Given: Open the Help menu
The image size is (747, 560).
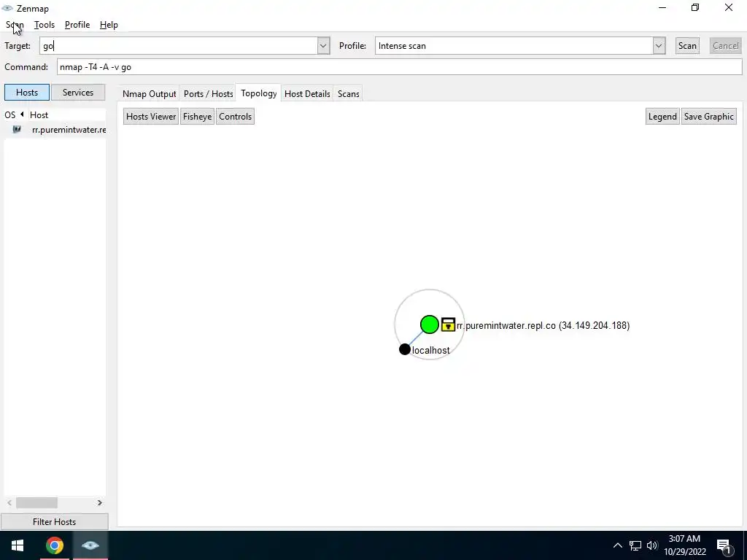Looking at the screenshot, I should coord(109,25).
